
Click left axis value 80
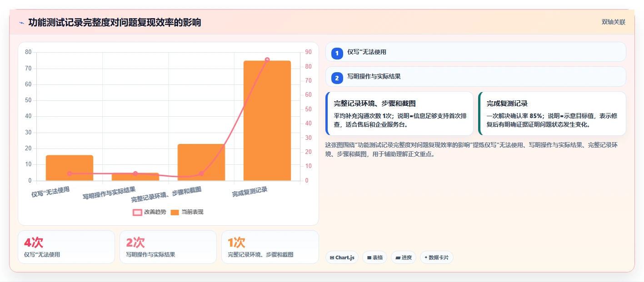[x=28, y=52]
